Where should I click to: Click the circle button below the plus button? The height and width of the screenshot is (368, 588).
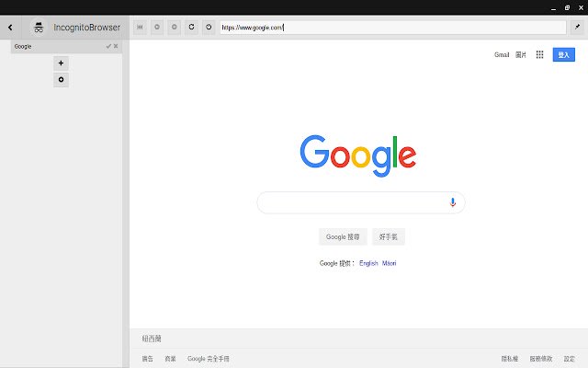[62, 80]
